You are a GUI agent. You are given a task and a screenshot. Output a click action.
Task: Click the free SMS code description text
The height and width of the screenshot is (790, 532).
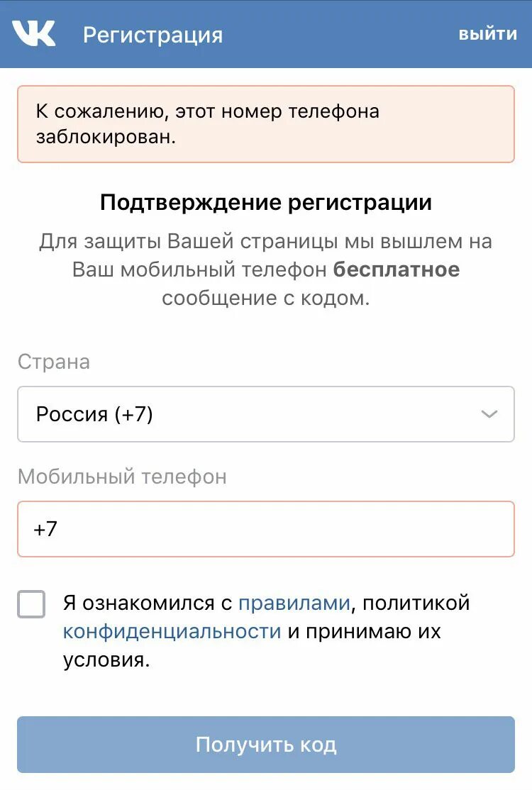tap(265, 269)
